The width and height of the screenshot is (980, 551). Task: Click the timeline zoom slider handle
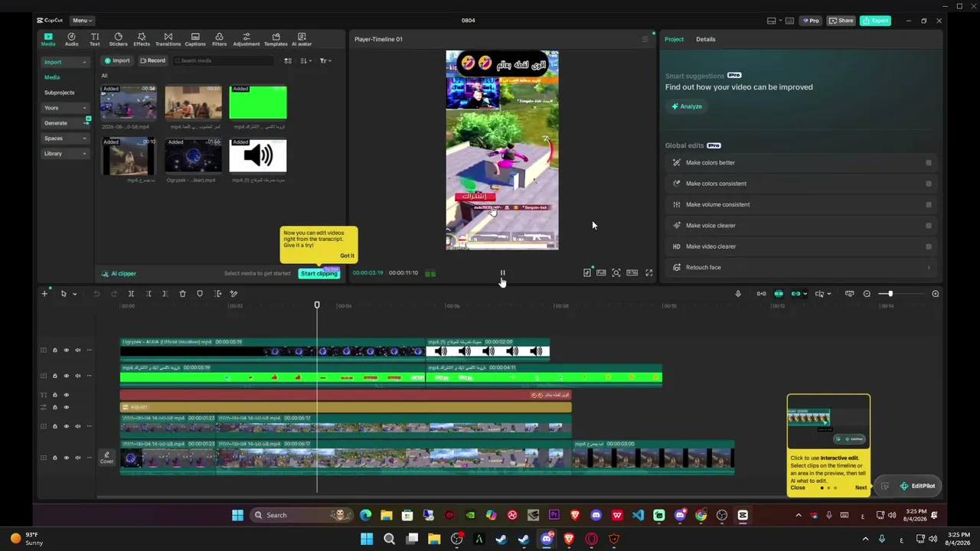(890, 294)
